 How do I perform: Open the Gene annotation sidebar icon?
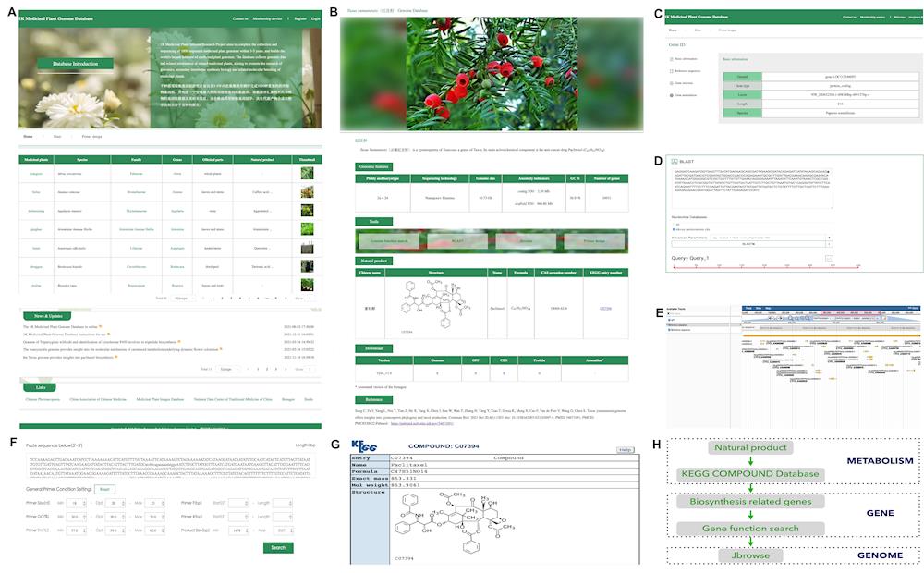click(670, 94)
